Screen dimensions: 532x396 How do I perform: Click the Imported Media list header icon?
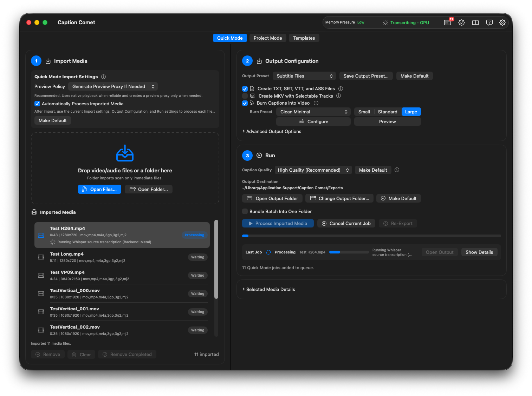tap(34, 212)
